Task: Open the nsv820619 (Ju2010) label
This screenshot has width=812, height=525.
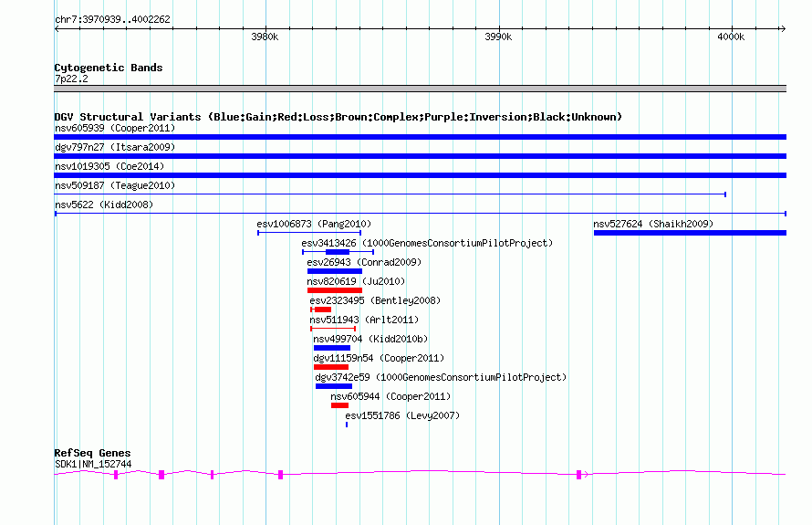Action: [356, 281]
